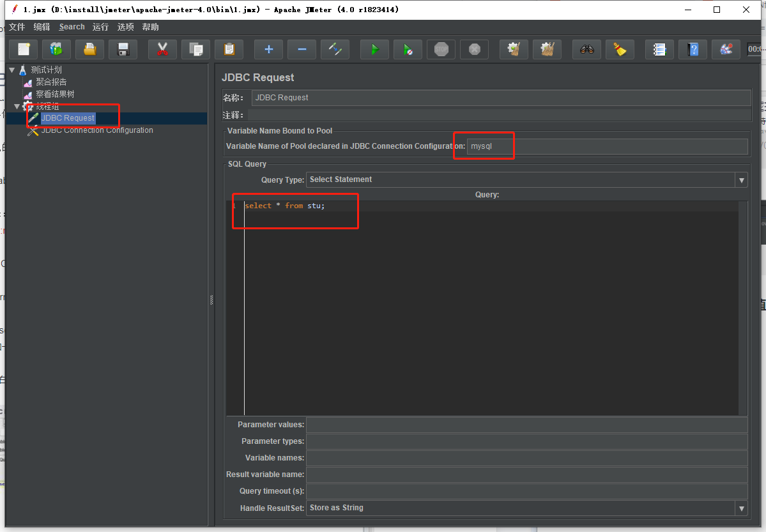Image resolution: width=766 pixels, height=532 pixels.
Task: Click into the SQL query editor text
Action: click(x=284, y=206)
